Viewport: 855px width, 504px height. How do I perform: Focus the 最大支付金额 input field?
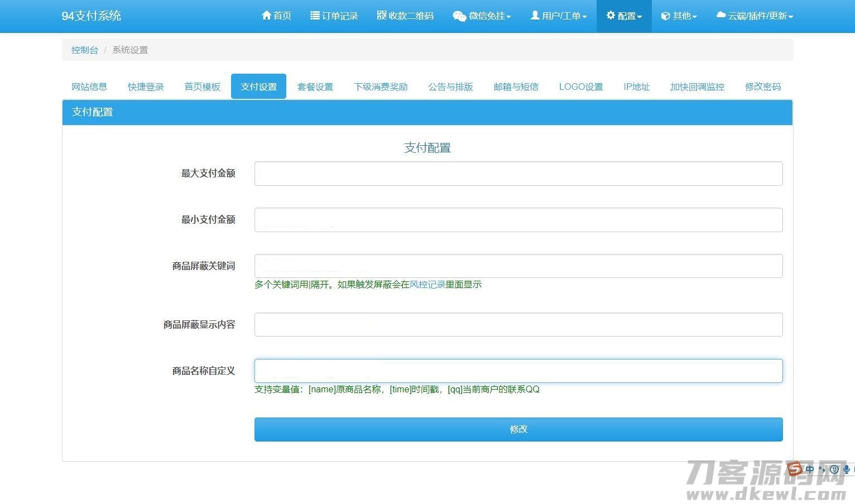pos(518,174)
